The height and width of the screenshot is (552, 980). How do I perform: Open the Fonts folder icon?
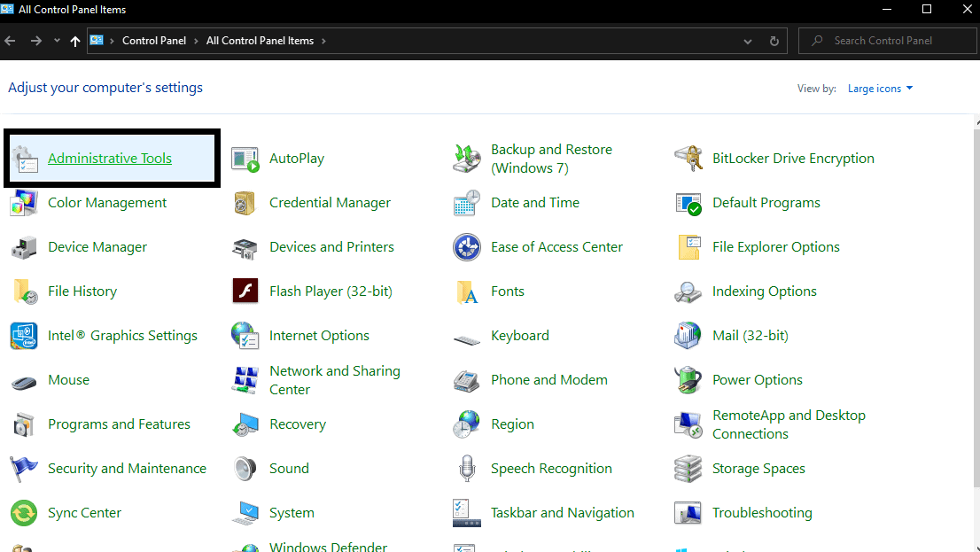466,292
